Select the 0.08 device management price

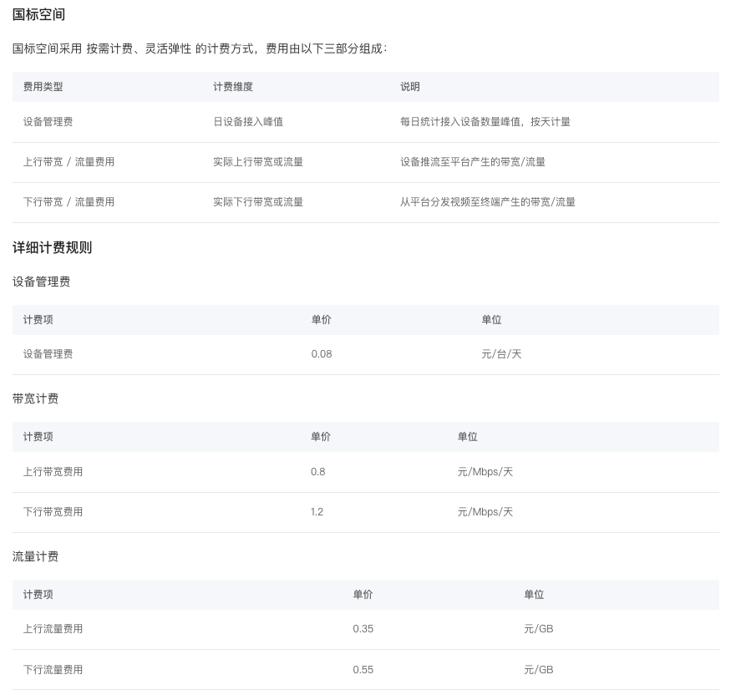[x=321, y=354]
